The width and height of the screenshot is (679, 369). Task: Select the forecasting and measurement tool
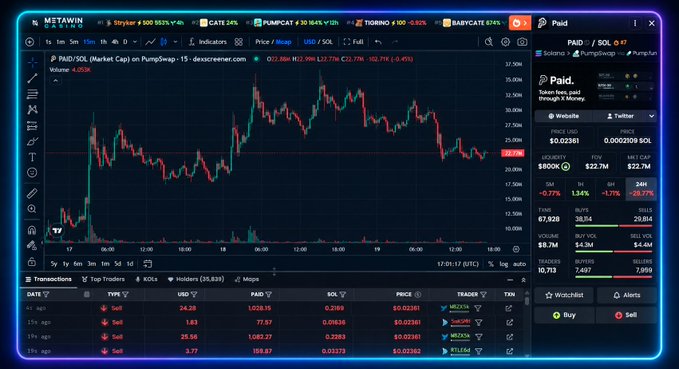(32, 126)
